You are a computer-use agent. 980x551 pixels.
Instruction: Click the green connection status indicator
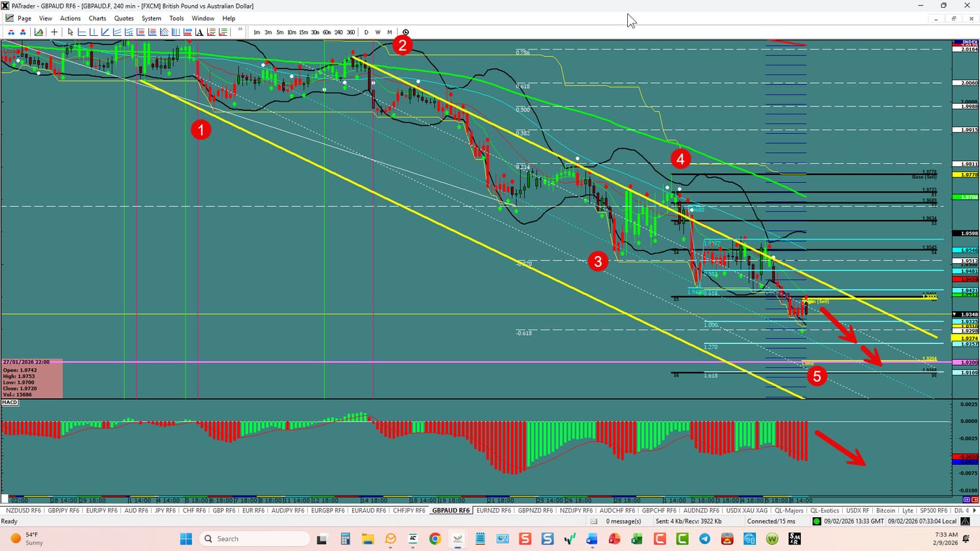tap(817, 521)
